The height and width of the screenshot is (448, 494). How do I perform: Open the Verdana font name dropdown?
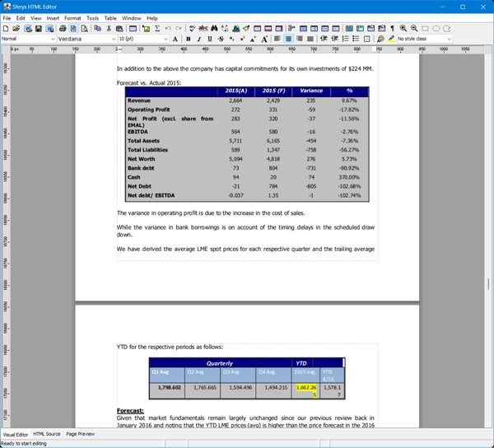(x=113, y=39)
